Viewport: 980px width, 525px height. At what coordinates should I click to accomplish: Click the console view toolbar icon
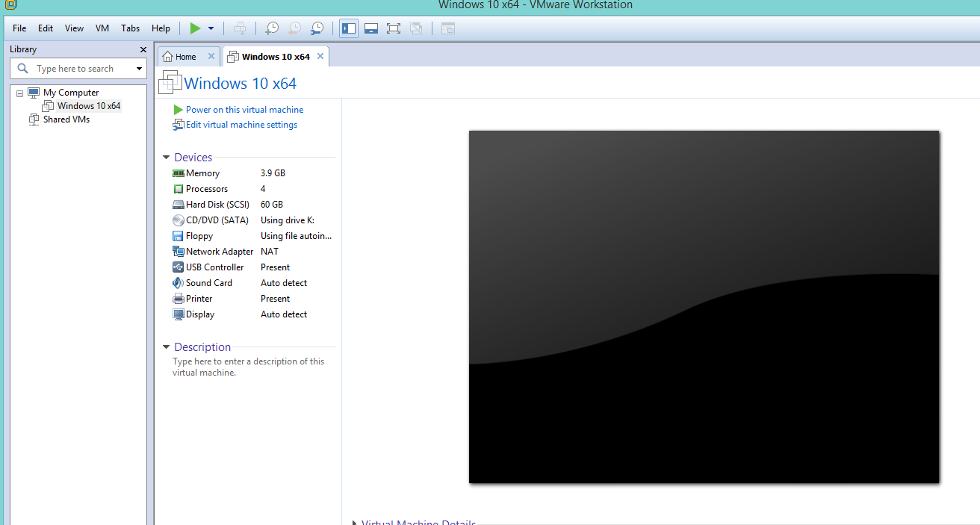448,28
